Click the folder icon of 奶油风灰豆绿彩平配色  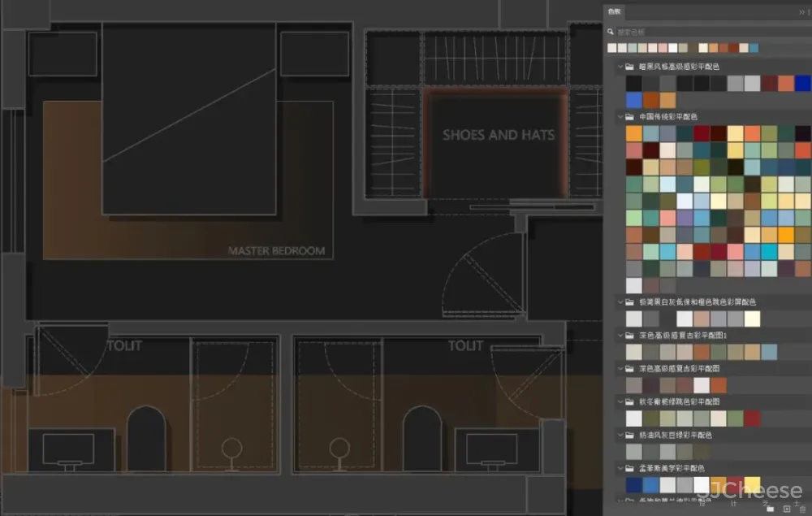pos(629,436)
